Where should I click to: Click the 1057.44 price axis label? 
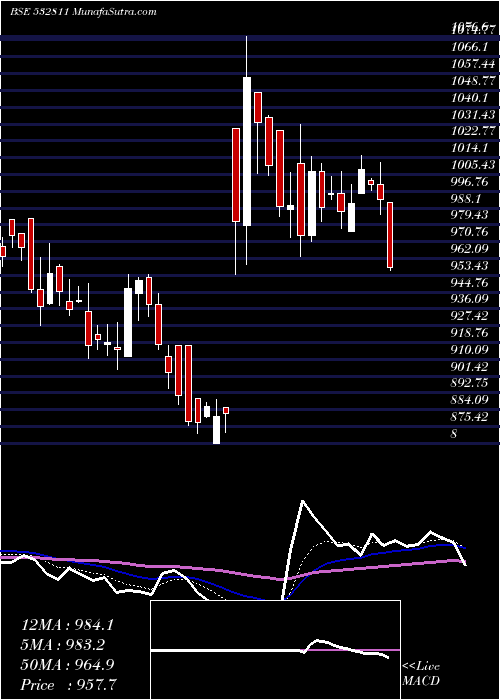(x=473, y=63)
